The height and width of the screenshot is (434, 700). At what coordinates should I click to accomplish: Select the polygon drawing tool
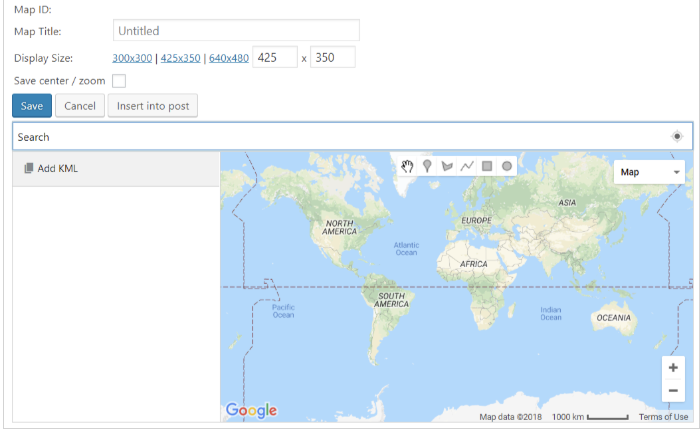pos(447,166)
